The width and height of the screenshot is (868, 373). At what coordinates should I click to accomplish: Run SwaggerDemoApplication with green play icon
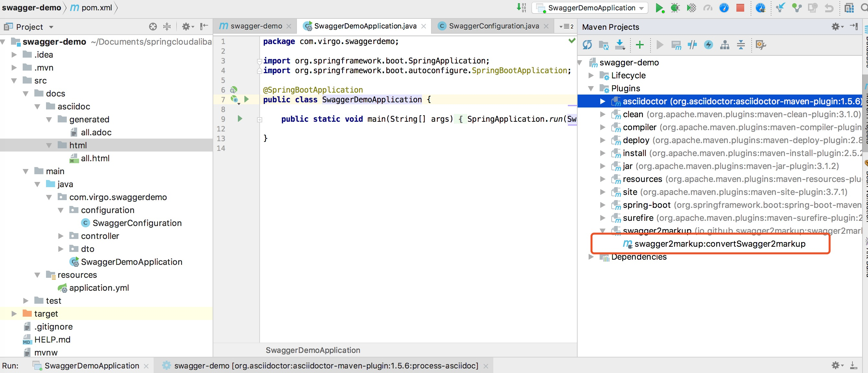[x=659, y=8]
